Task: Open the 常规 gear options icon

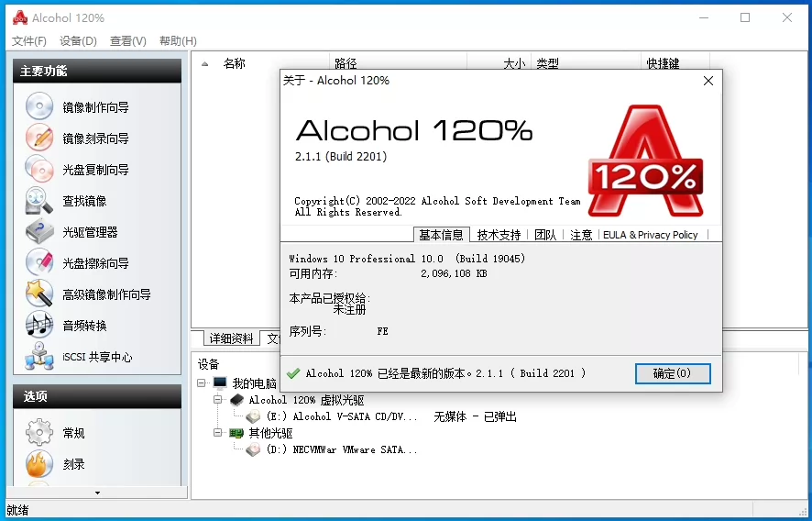Action: tap(38, 432)
